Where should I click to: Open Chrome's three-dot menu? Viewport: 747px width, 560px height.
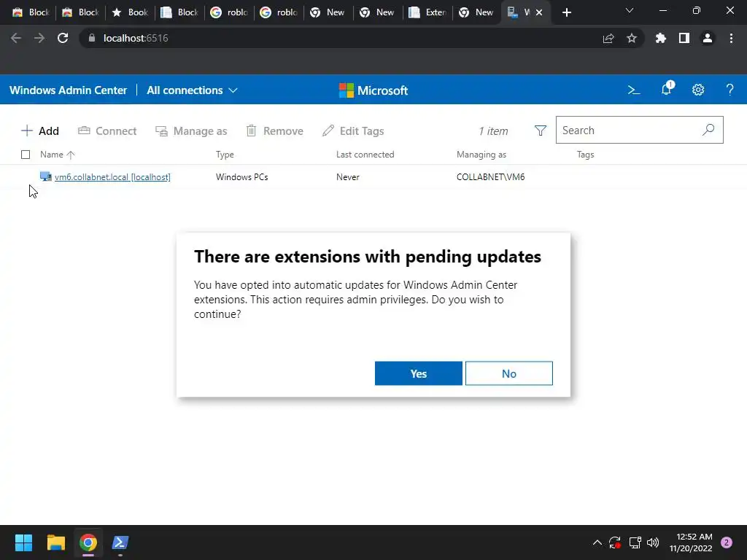click(731, 38)
